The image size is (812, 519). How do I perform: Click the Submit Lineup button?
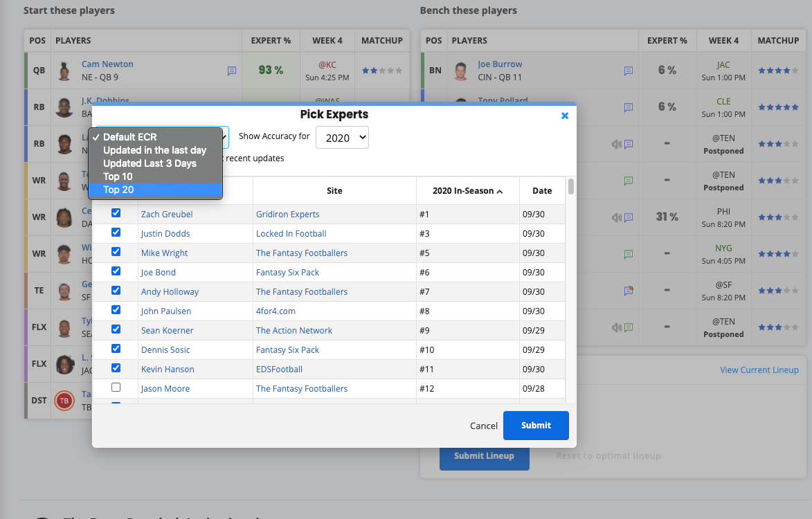coord(484,456)
